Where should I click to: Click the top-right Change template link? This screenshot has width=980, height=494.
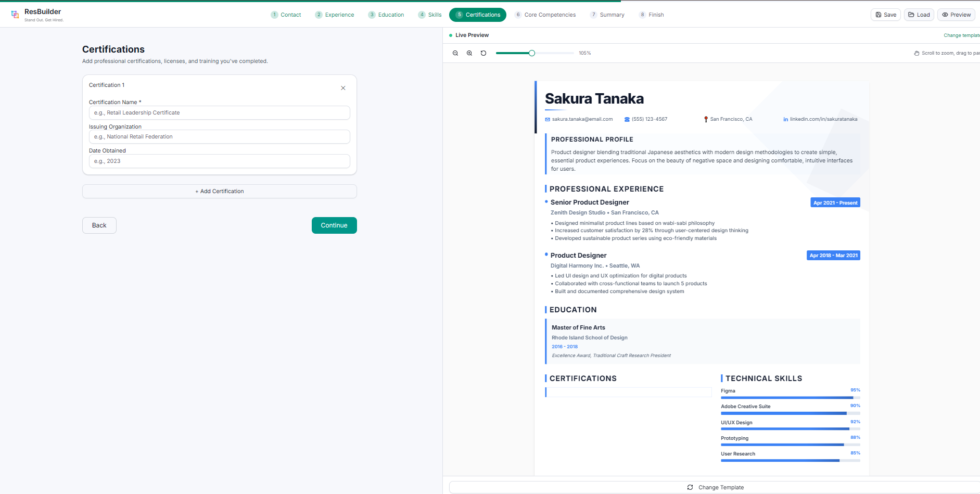click(x=961, y=35)
